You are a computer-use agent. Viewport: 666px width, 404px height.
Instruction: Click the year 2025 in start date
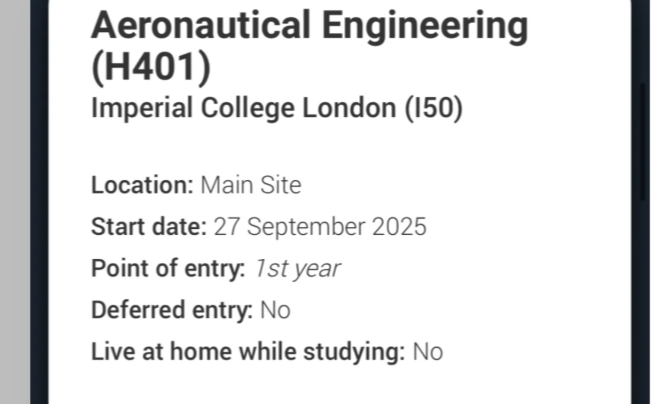(x=400, y=227)
